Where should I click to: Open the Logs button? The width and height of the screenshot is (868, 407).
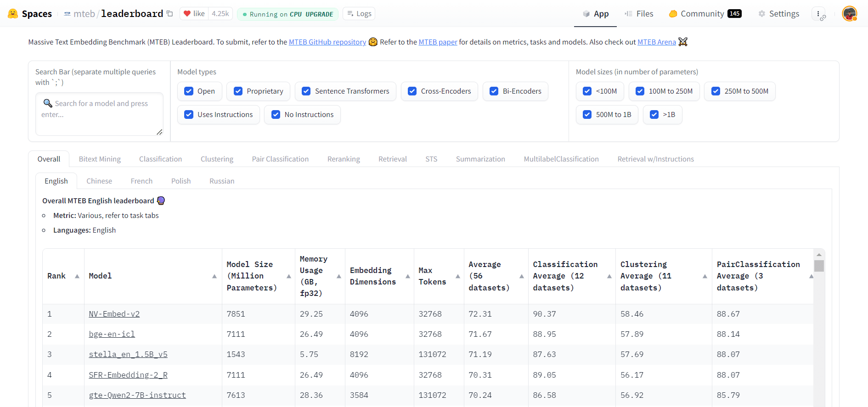(x=359, y=14)
